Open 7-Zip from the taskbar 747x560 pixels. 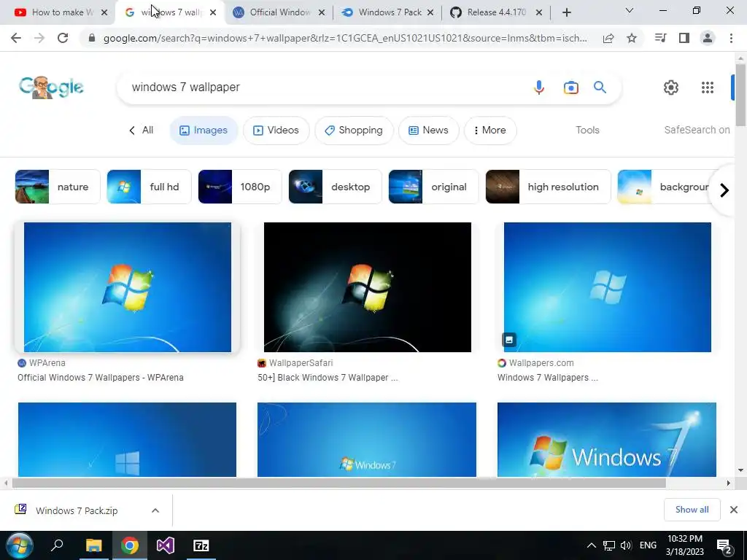[201, 545]
